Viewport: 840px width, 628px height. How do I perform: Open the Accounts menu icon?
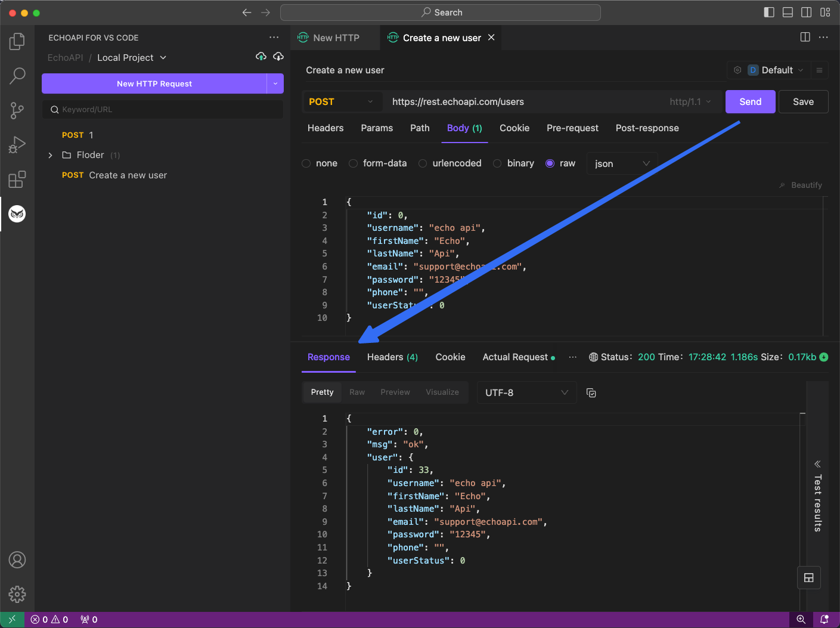(17, 560)
